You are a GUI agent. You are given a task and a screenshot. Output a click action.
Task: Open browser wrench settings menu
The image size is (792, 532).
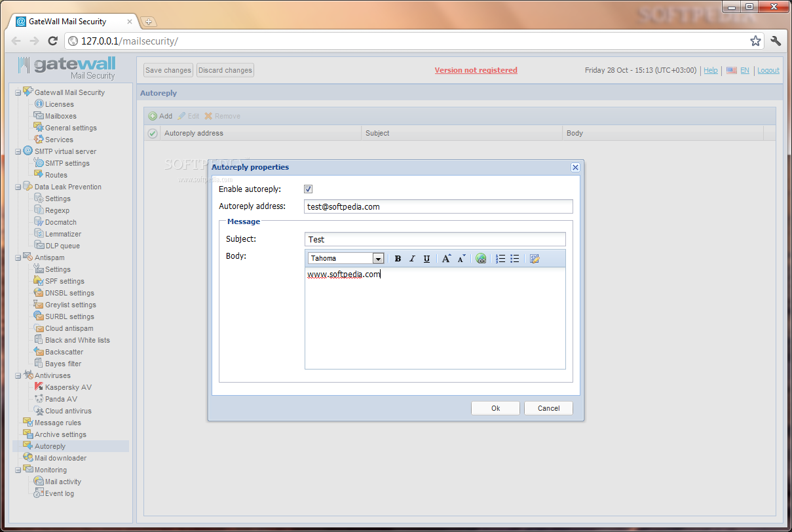776,41
